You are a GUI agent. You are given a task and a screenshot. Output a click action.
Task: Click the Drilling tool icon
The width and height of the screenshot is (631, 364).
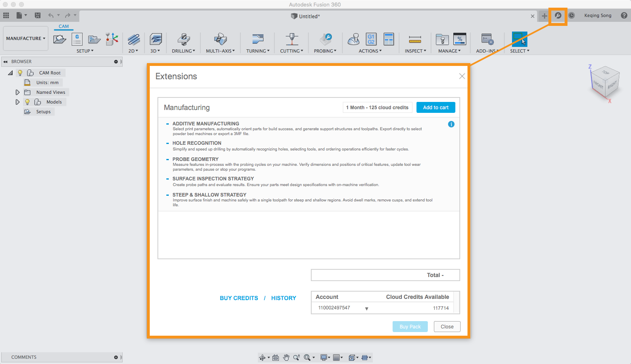point(183,39)
